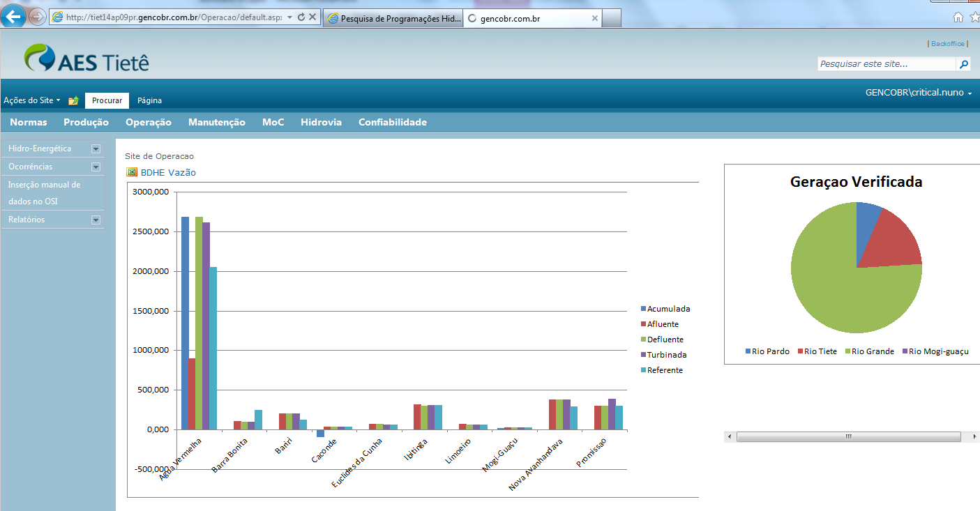Click the Afluente legend entry
The width and height of the screenshot is (980, 511).
click(x=660, y=324)
